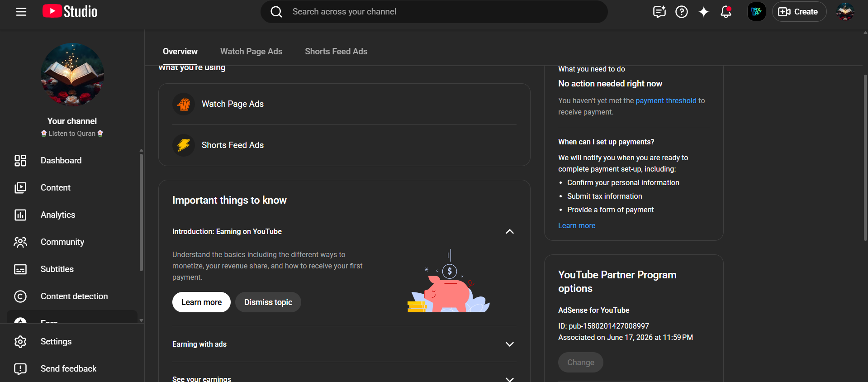The height and width of the screenshot is (382, 868).
Task: Click the Watch Page Ads orange icon
Action: [x=184, y=104]
